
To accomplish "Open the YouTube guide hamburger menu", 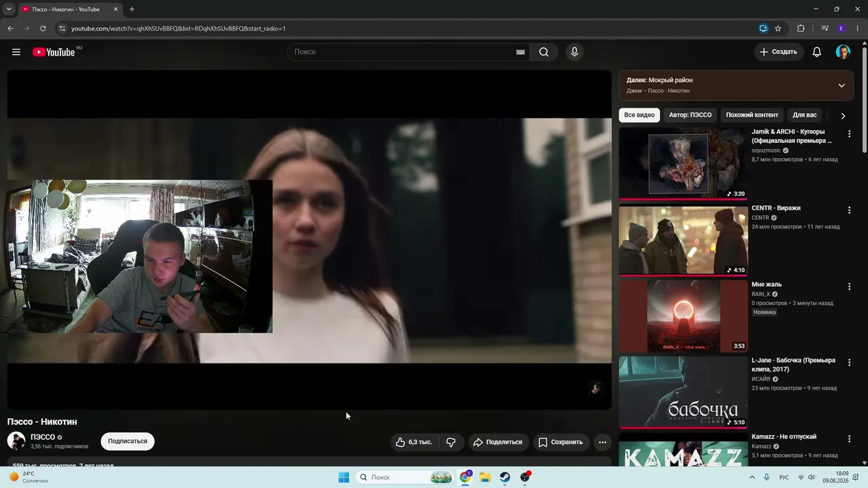I will (16, 52).
